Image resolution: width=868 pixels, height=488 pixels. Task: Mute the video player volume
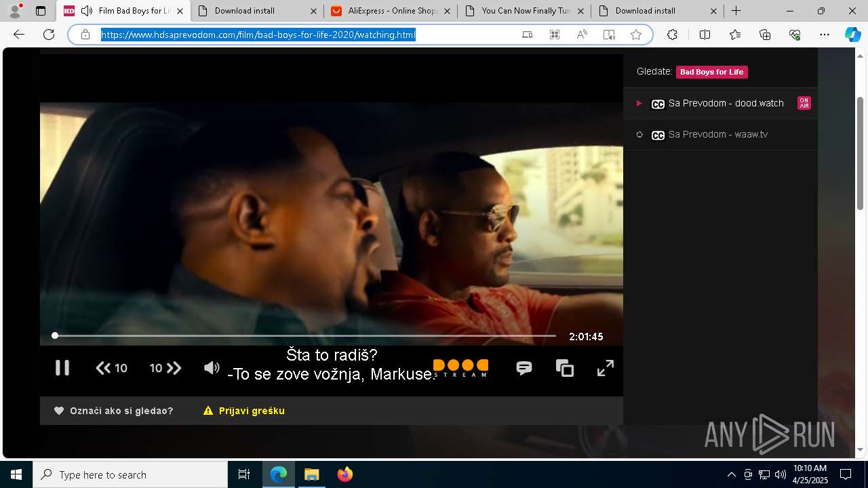click(x=212, y=368)
